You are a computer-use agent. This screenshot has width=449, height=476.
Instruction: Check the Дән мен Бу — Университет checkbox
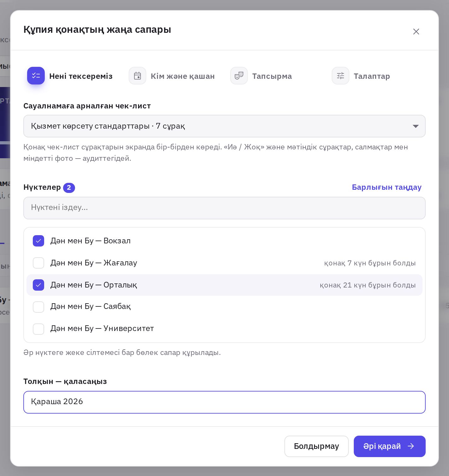pos(38,329)
